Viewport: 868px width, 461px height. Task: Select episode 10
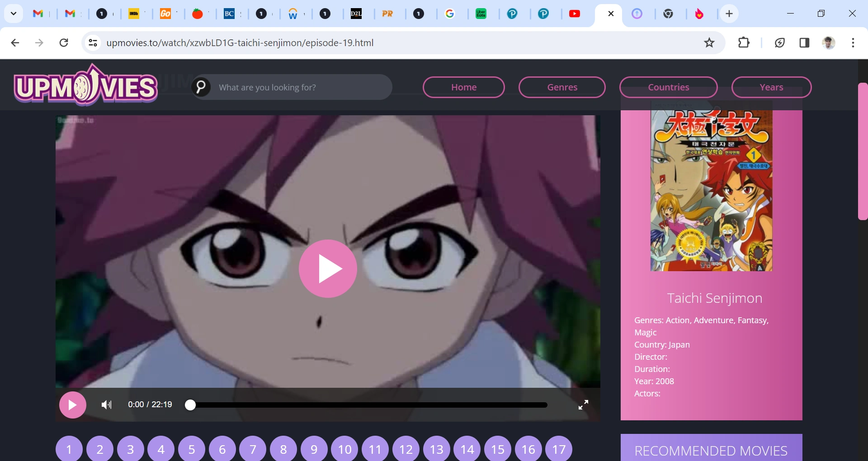pyautogui.click(x=344, y=449)
